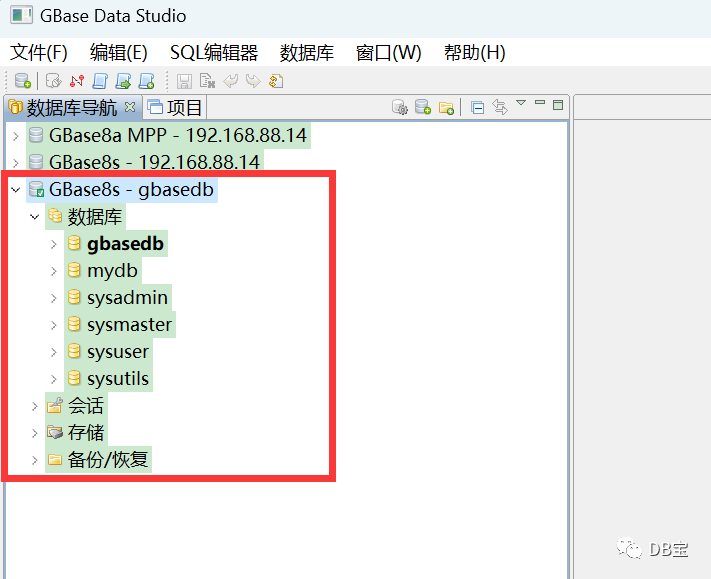Expand GBase8a MPP connection node
Viewport: 711px width, 579px height.
click(16, 136)
